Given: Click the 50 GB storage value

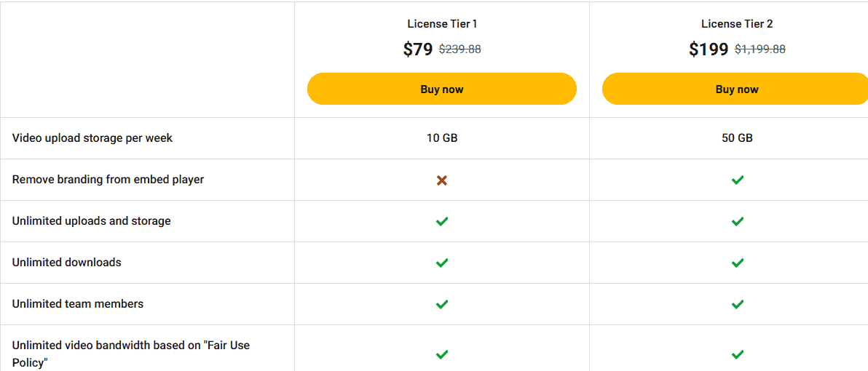Looking at the screenshot, I should [737, 138].
